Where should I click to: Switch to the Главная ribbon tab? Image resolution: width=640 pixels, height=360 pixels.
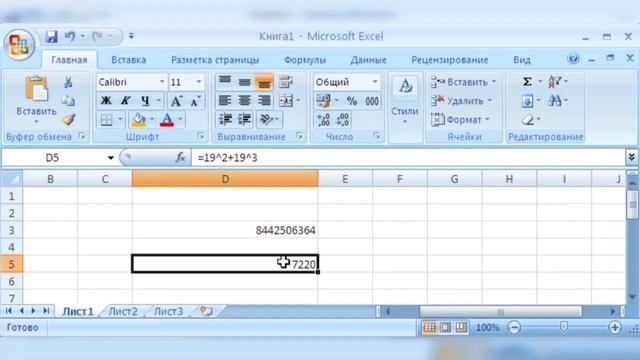point(69,60)
